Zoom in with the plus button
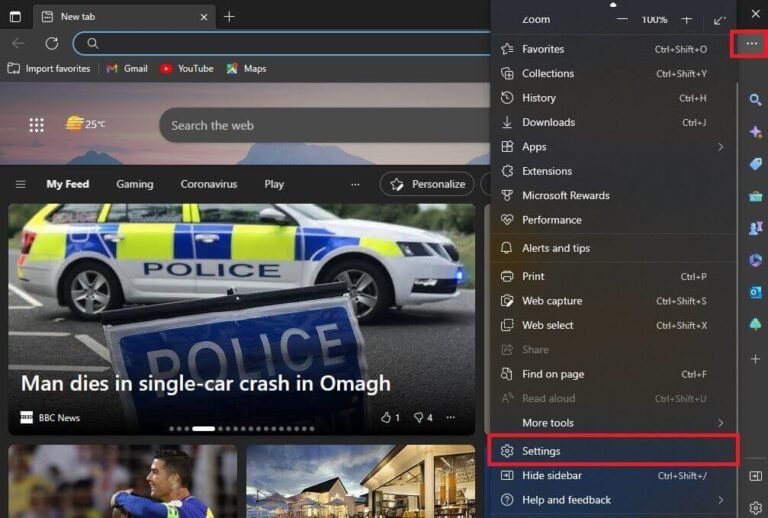This screenshot has width=768, height=518. tap(687, 19)
